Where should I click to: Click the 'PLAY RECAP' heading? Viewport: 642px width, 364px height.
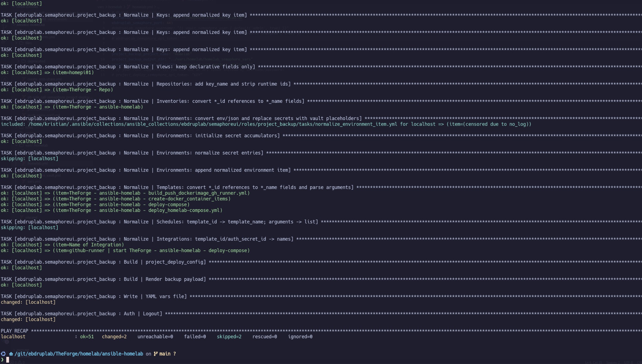14,331
